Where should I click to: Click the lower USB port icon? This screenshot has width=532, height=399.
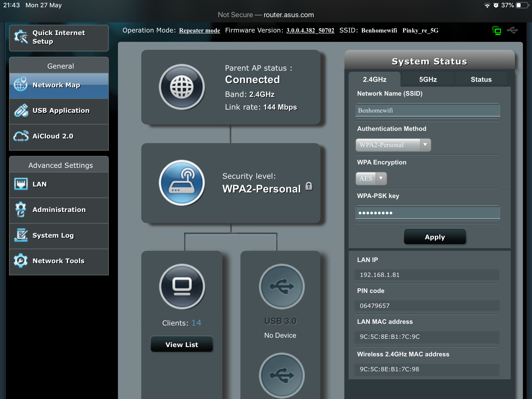[x=282, y=376]
